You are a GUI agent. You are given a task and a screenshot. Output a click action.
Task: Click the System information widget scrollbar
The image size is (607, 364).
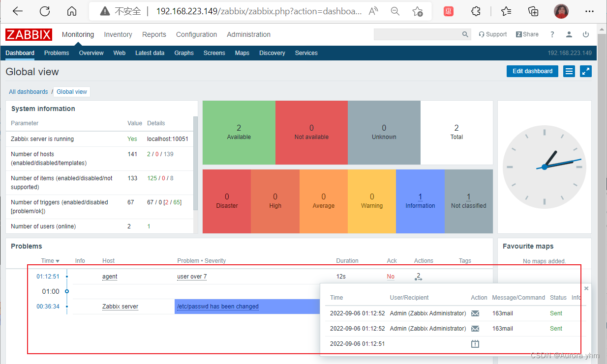(195, 164)
